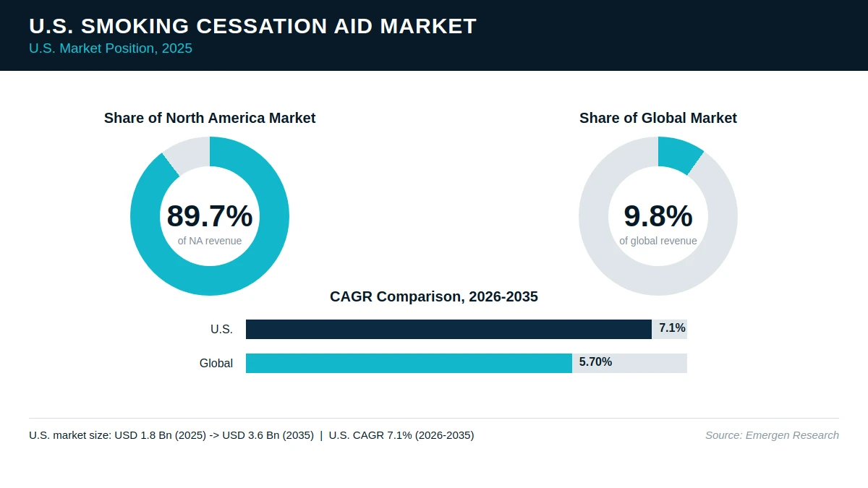This screenshot has width=868, height=488.
Task: Click the 'of global revenue' caption
Action: coord(658,241)
